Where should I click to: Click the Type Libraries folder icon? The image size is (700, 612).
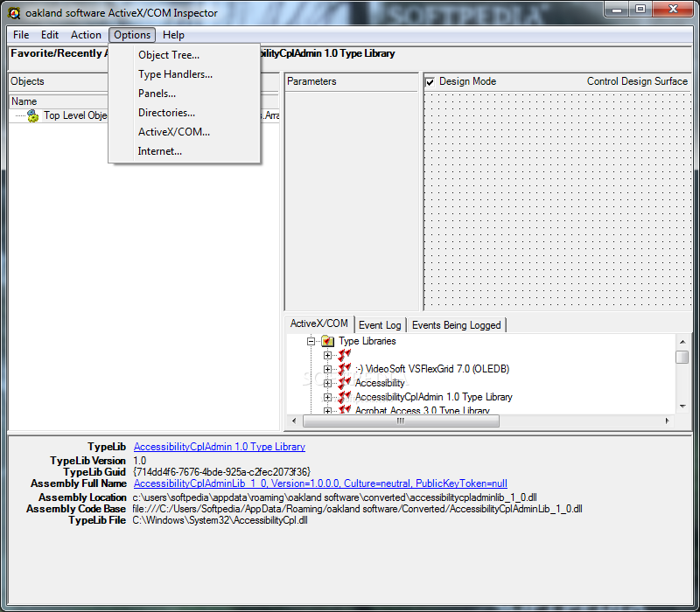click(x=327, y=341)
